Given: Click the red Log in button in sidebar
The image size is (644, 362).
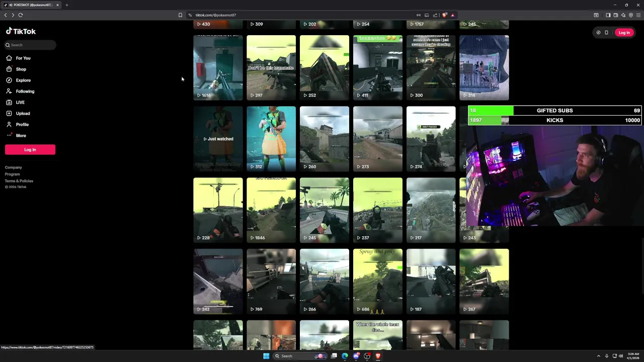Looking at the screenshot, I should click(x=30, y=149).
